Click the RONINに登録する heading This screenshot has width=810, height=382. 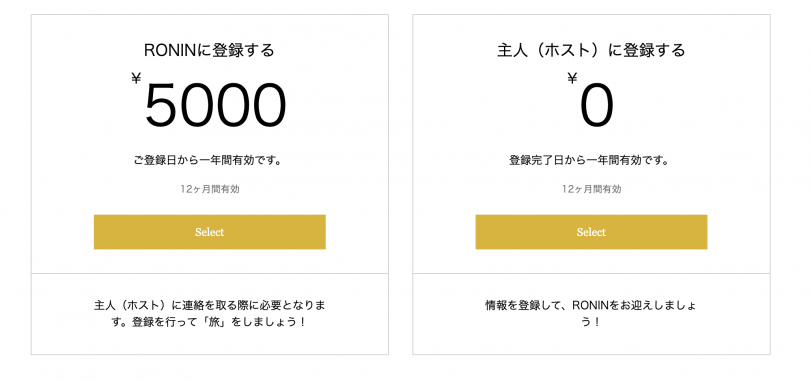point(209,51)
